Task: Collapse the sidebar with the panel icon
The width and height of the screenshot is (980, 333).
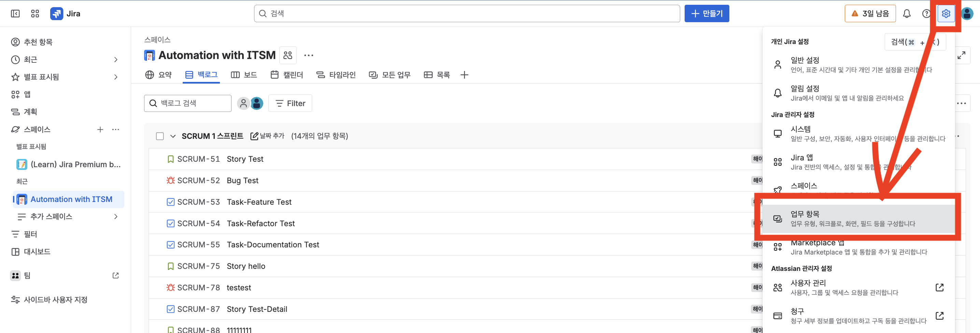Action: [x=15, y=14]
